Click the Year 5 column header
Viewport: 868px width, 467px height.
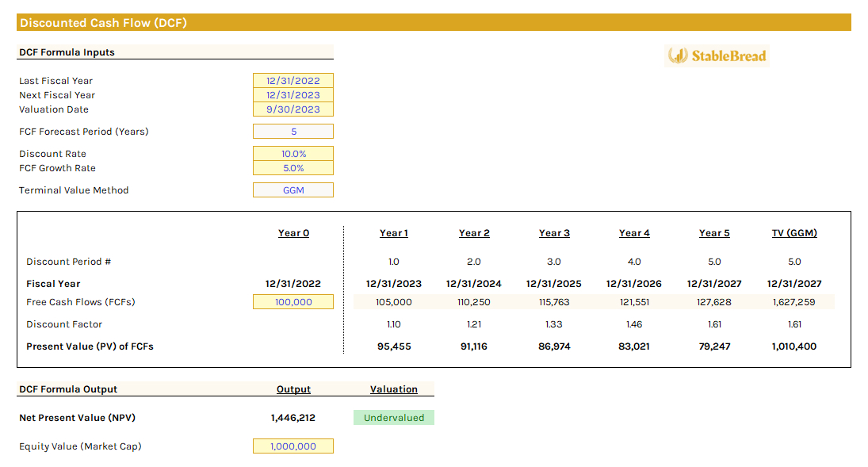(713, 232)
